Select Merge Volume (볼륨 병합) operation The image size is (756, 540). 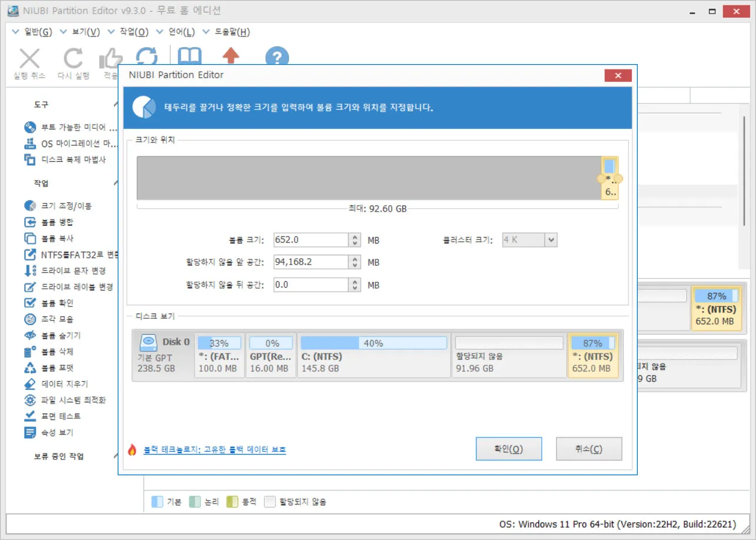point(49,222)
